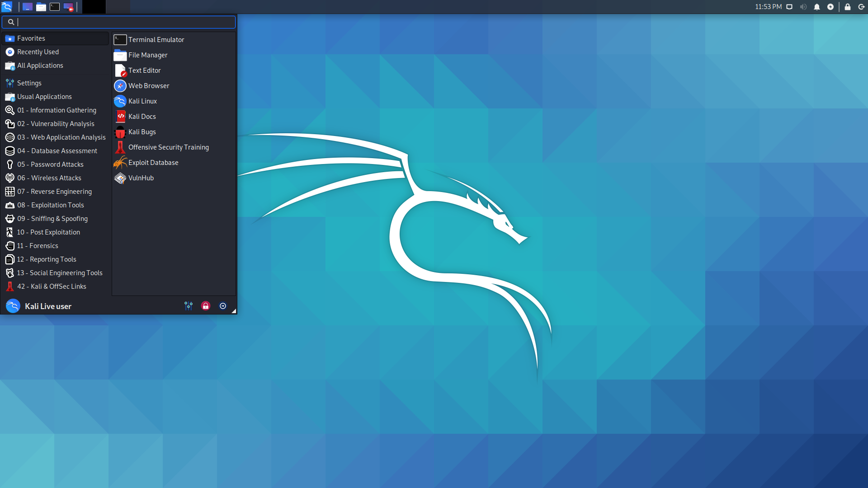Select 09 - Sniffing & Spoofing category

(x=56, y=219)
